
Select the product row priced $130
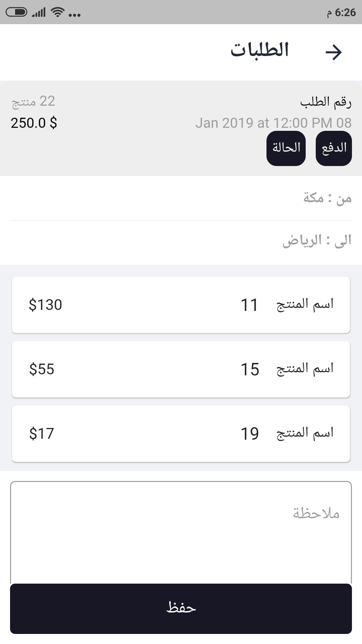click(181, 305)
